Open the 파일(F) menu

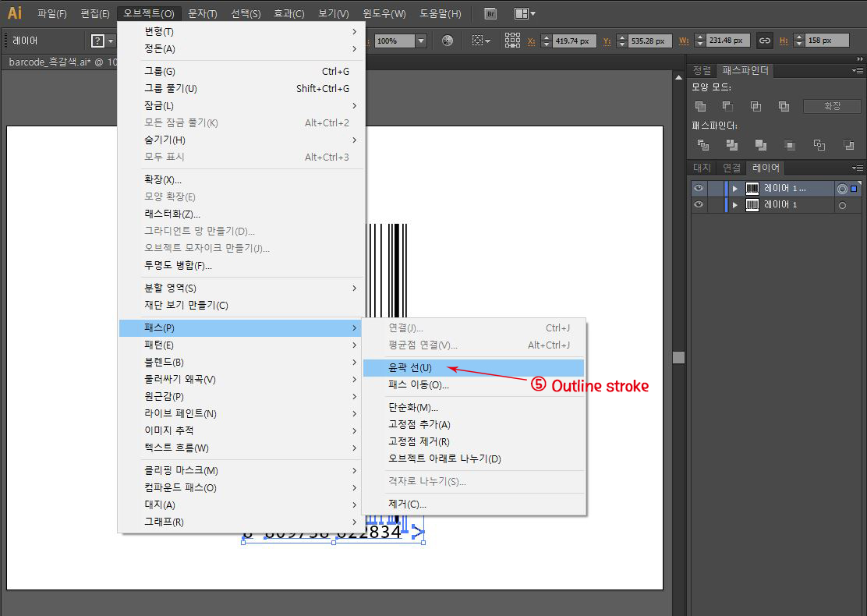(52, 14)
